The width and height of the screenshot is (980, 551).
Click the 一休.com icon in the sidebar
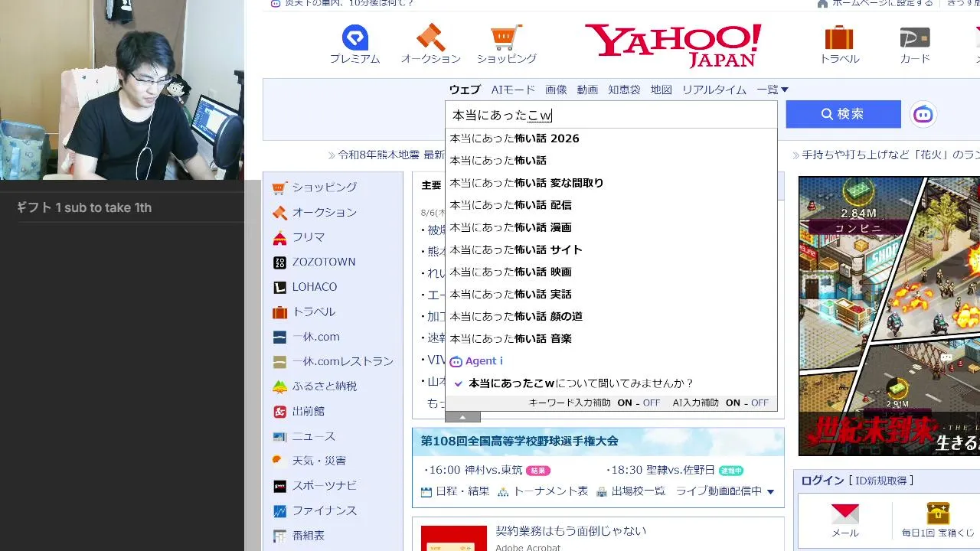(279, 337)
